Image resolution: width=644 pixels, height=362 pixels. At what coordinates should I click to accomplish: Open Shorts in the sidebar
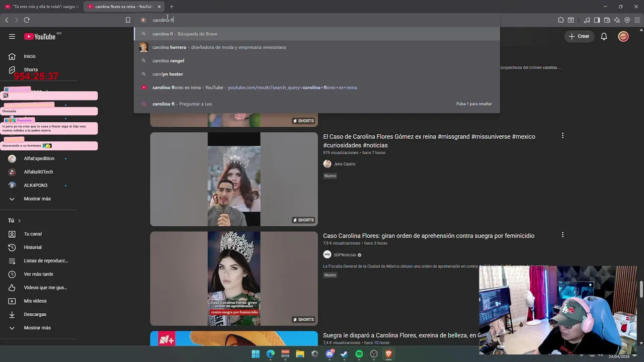pos(31,70)
